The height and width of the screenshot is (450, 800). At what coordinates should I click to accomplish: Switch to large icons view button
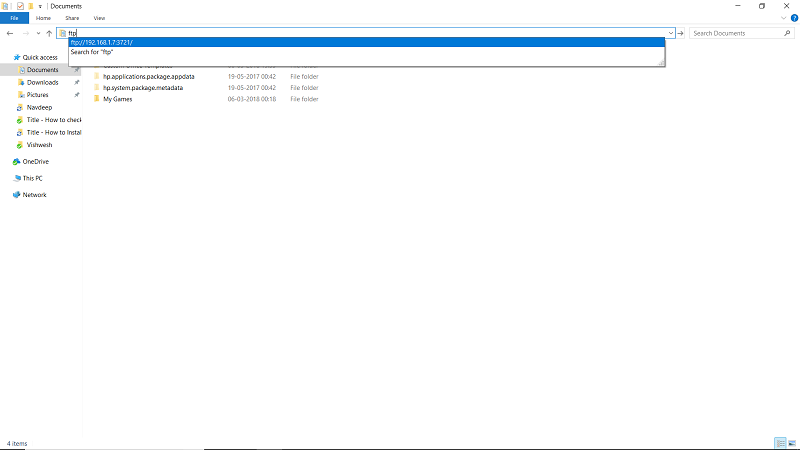[792, 443]
